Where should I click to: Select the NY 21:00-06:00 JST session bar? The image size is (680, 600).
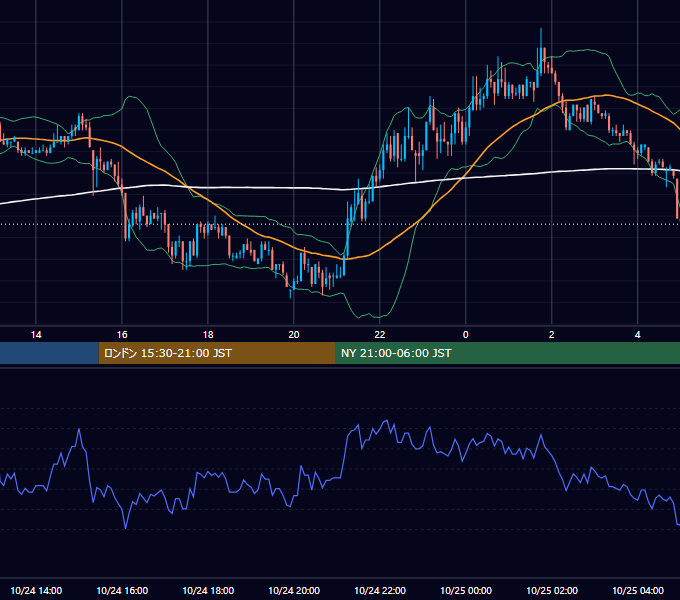[507, 353]
